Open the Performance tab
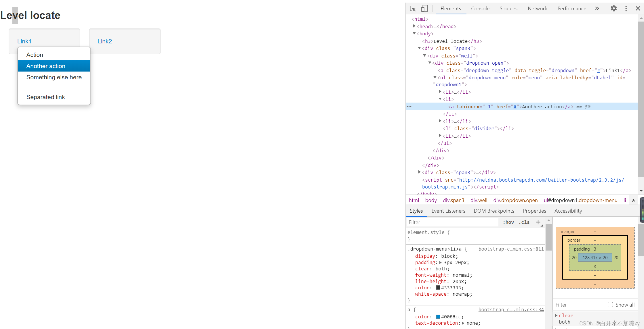The image size is (644, 329). click(571, 9)
